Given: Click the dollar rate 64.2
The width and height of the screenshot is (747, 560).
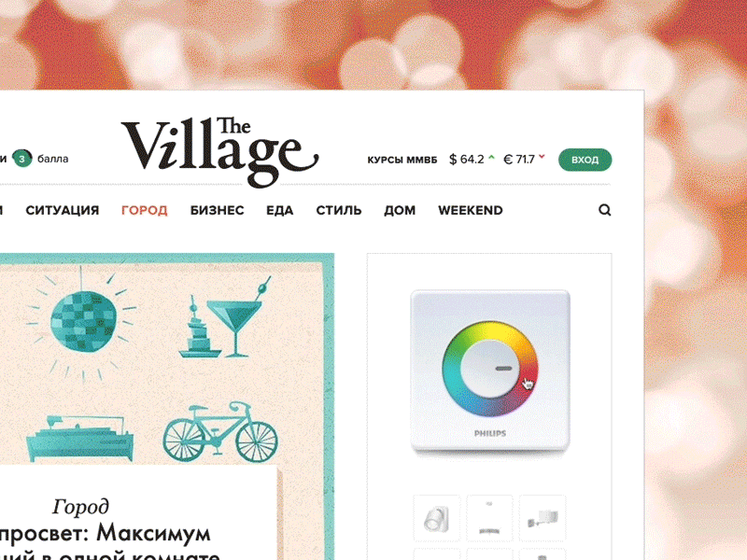Looking at the screenshot, I should (466, 159).
